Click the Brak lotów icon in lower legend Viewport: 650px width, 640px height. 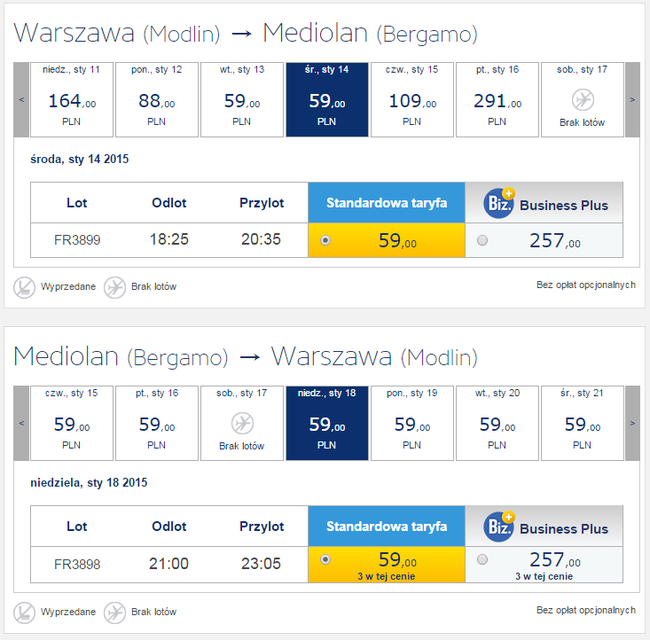pyautogui.click(x=115, y=610)
